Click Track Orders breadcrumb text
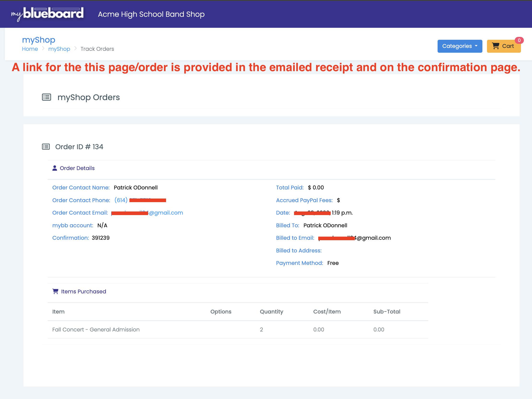 pos(97,49)
